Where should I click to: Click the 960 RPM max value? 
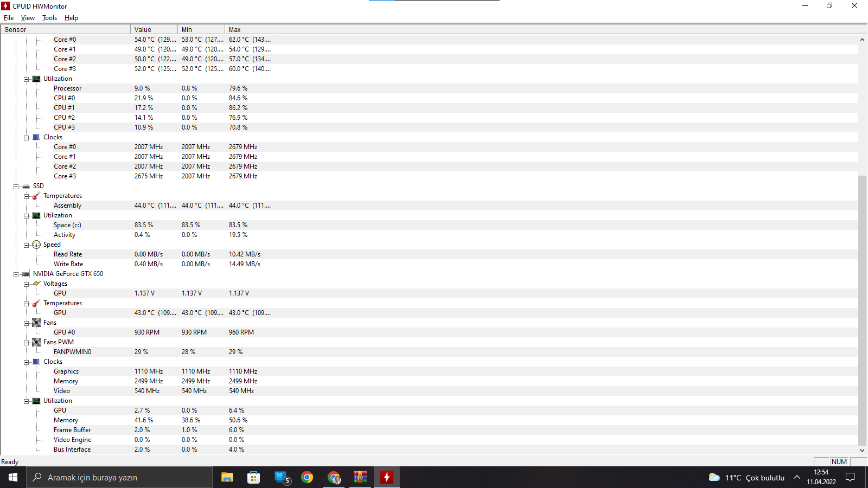click(241, 332)
